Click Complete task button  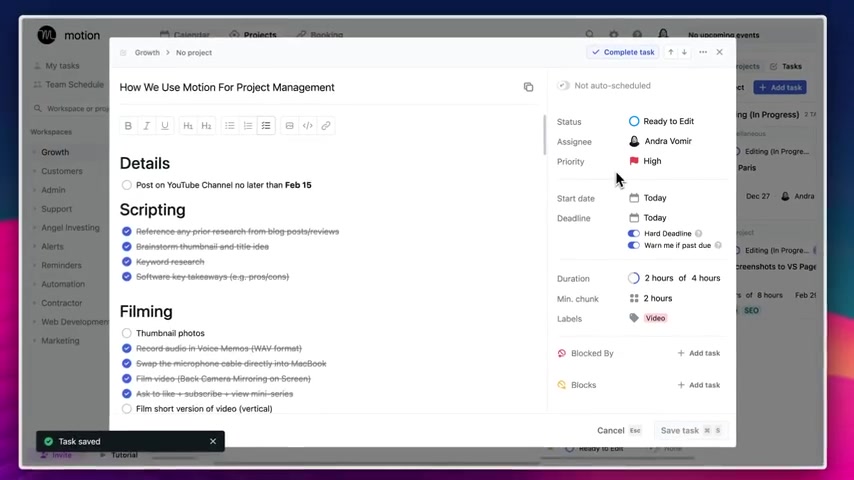click(x=623, y=52)
